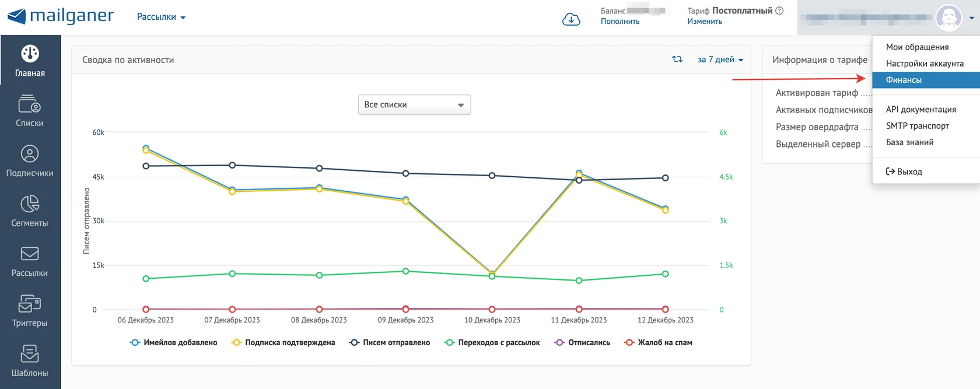Open the Рассылки top menu dropdown
Viewport: 980px width, 389px height.
[161, 17]
